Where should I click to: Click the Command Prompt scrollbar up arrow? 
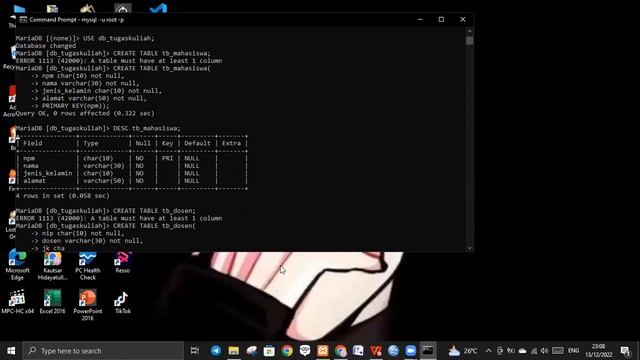[470, 31]
